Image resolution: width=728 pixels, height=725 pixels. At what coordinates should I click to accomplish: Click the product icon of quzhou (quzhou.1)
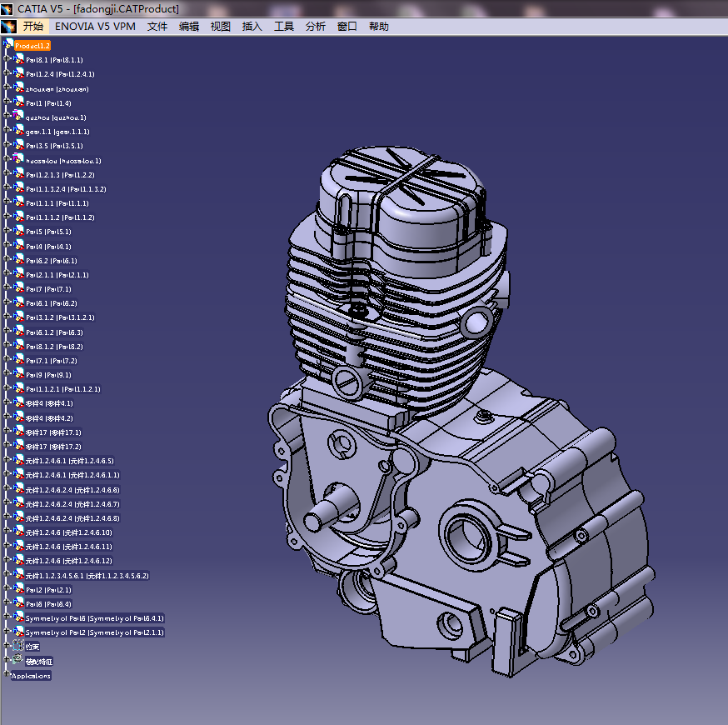[x=17, y=116]
